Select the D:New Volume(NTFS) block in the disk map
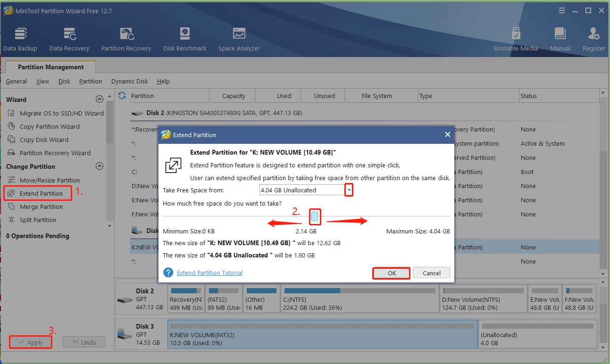This screenshot has height=364, width=610. click(x=484, y=298)
